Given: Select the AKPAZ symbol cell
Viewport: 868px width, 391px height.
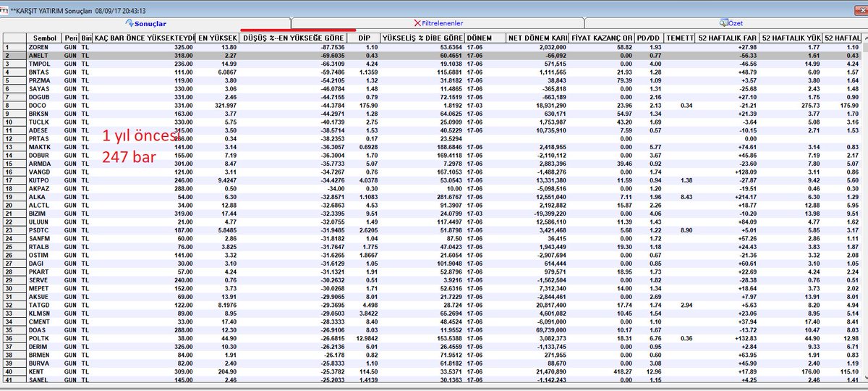Looking at the screenshot, I should (x=44, y=189).
